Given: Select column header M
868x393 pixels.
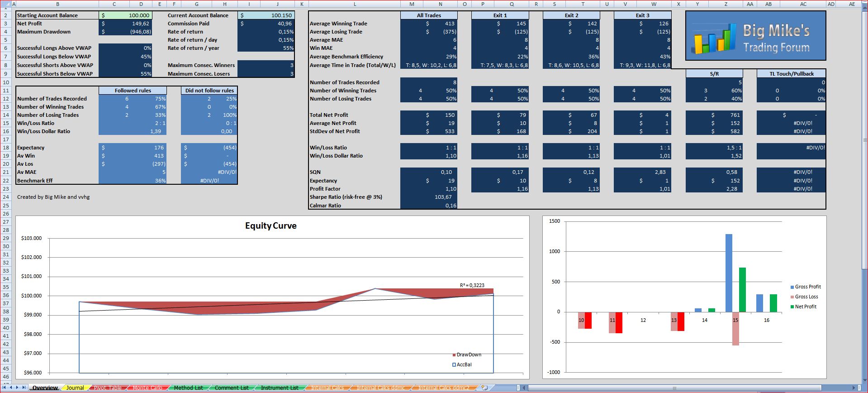Looking at the screenshot, I should pyautogui.click(x=412, y=4).
